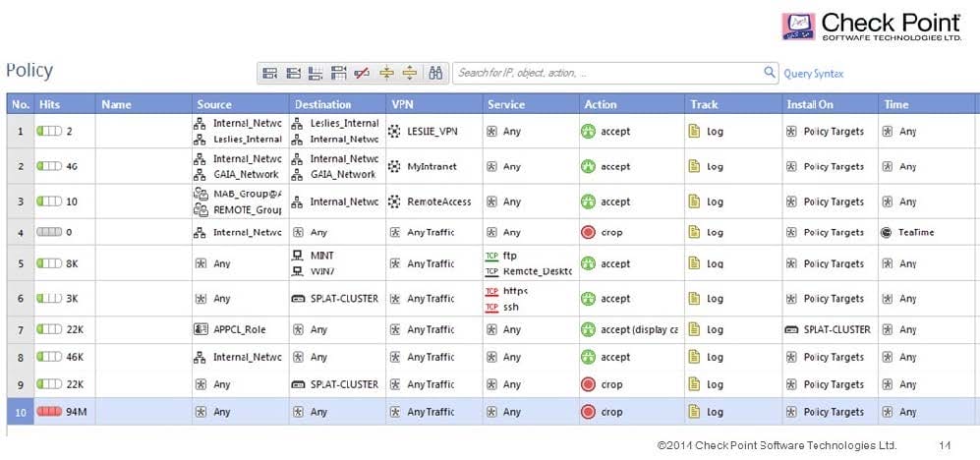Click the Track column header
Screen dimensions: 980x460
pyautogui.click(x=733, y=104)
